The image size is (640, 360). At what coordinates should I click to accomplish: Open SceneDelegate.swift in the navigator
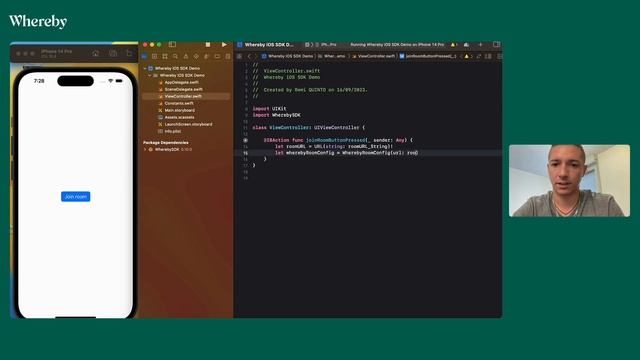click(183, 89)
